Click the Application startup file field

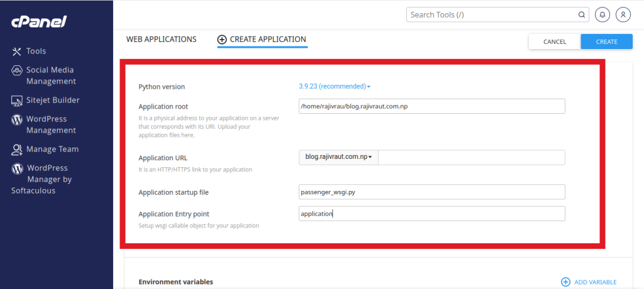click(x=431, y=192)
